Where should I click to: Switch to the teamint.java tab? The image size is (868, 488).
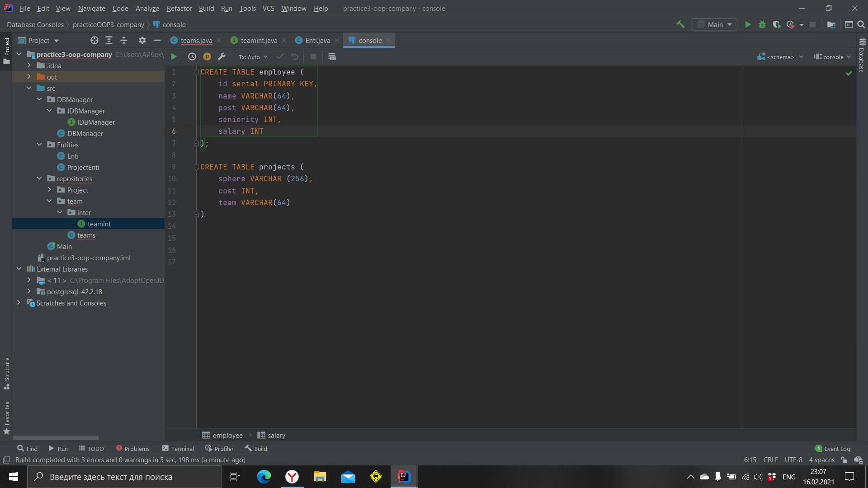[x=259, y=41]
